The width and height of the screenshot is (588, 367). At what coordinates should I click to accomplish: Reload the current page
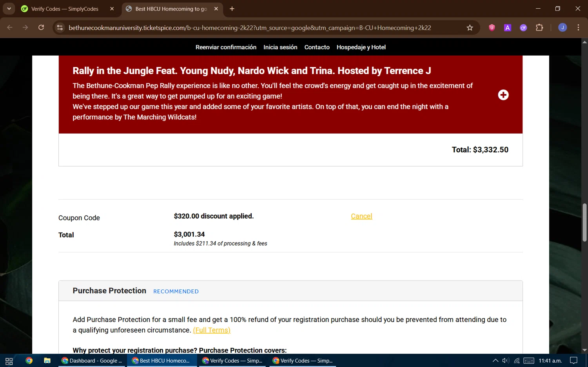[x=41, y=27]
